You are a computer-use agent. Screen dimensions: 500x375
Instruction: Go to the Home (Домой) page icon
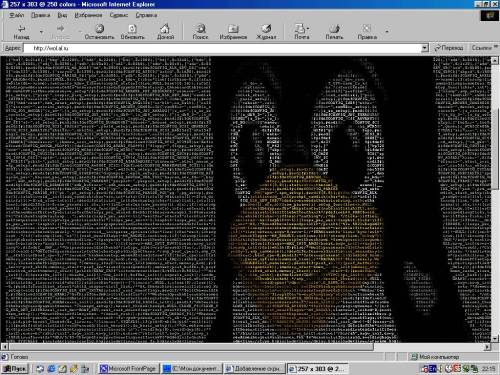click(165, 29)
